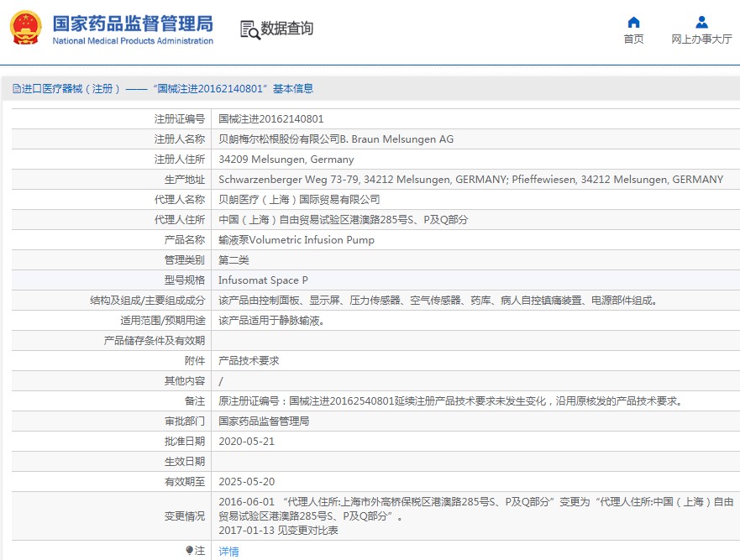Click the 注册证编号 row label
The image size is (740, 560).
click(180, 119)
